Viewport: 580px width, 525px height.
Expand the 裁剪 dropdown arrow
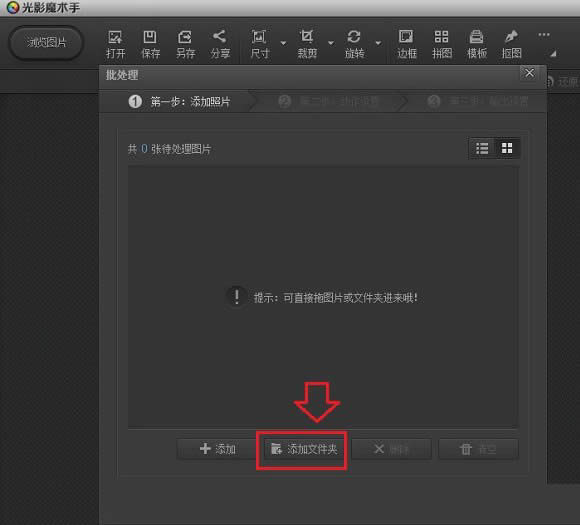331,43
